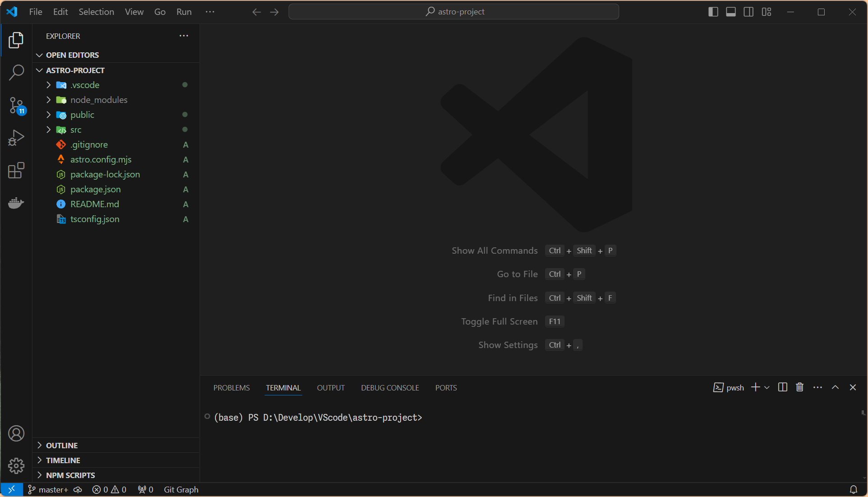The width and height of the screenshot is (868, 497).
Task: Open notifications bell in status bar
Action: [x=854, y=489]
